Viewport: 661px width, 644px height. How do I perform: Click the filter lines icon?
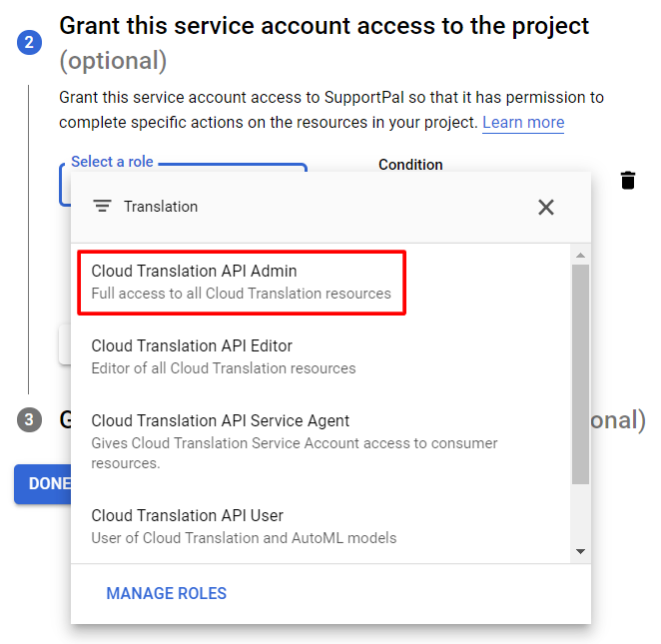(102, 206)
